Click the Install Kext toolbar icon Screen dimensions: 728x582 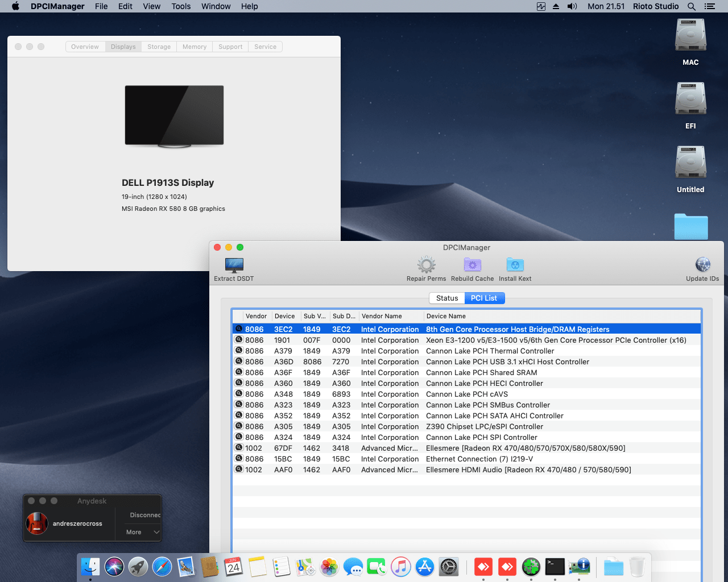(515, 265)
